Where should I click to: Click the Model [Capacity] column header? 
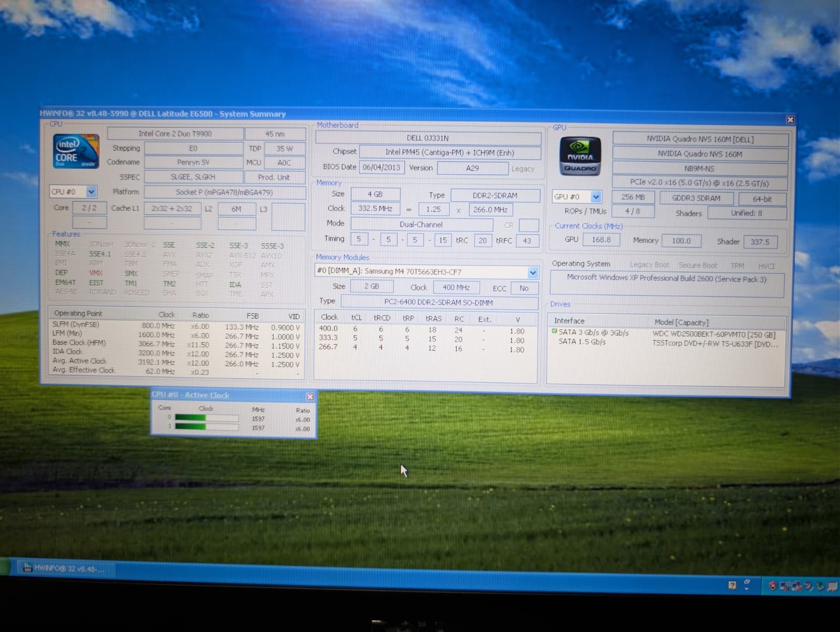click(681, 322)
